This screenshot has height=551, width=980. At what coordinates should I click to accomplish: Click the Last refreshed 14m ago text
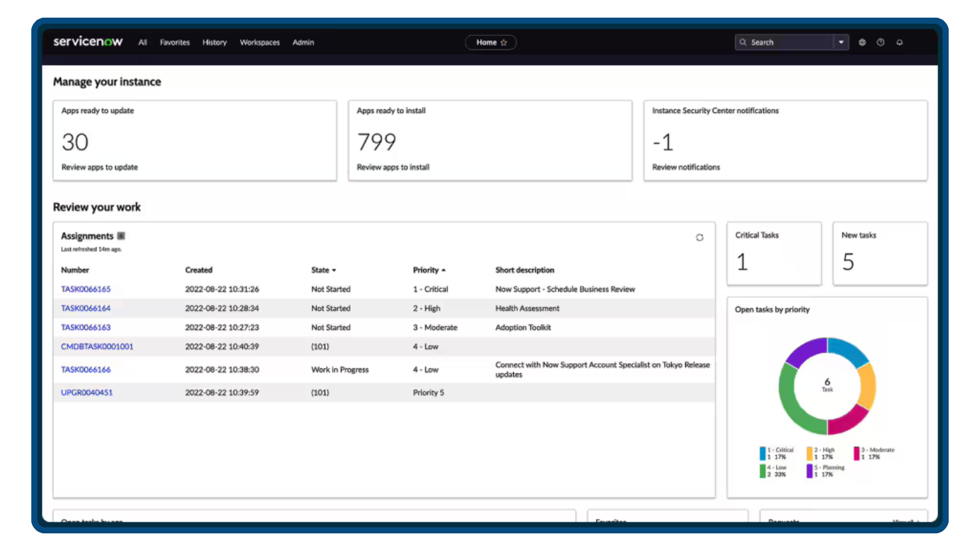91,250
